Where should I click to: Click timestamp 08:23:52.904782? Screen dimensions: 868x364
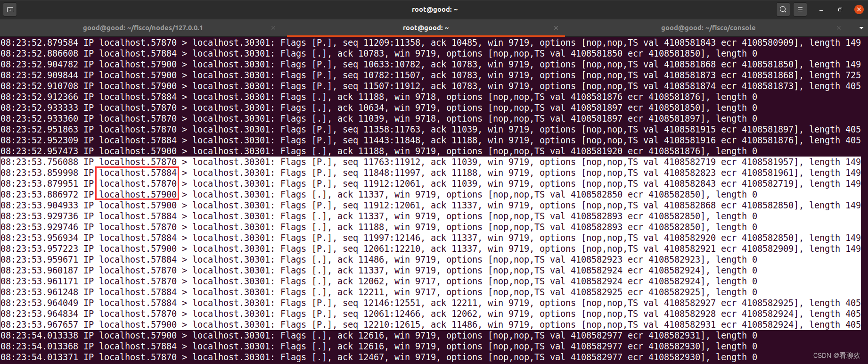pyautogui.click(x=40, y=65)
